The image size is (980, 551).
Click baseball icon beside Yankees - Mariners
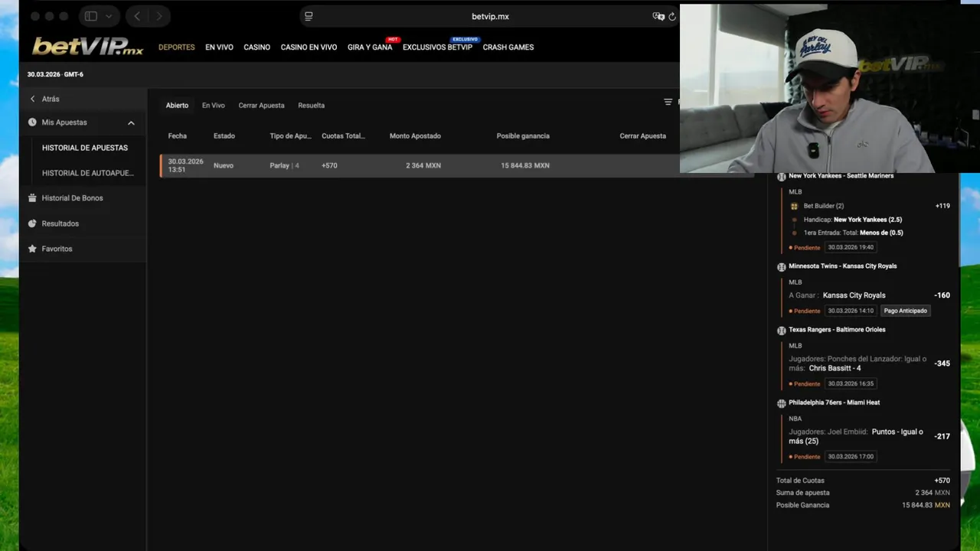tap(782, 177)
